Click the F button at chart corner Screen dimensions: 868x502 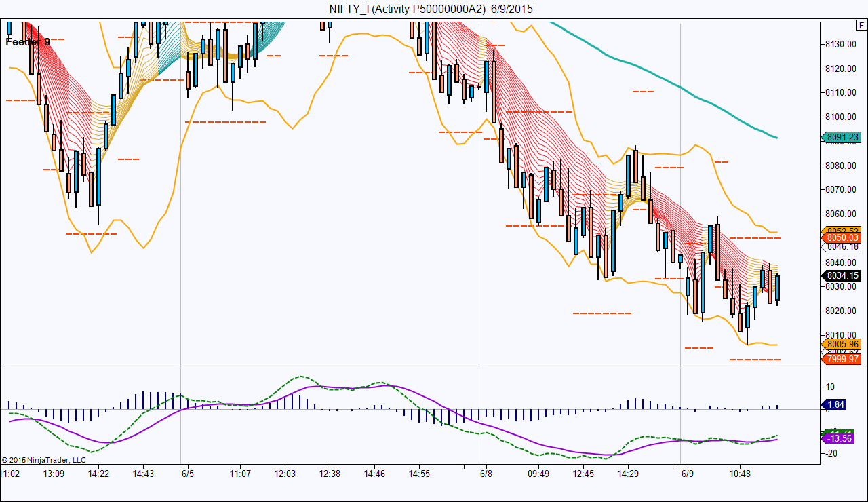861,26
